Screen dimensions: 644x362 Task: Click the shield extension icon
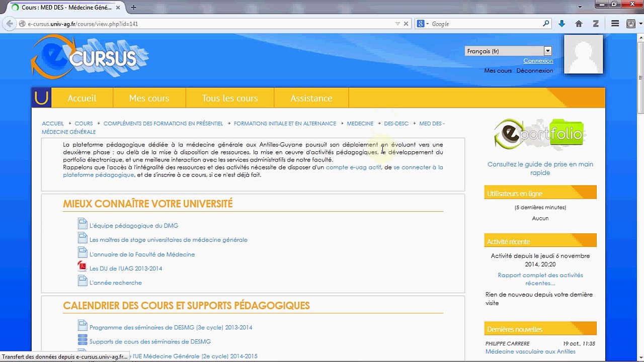click(x=630, y=24)
